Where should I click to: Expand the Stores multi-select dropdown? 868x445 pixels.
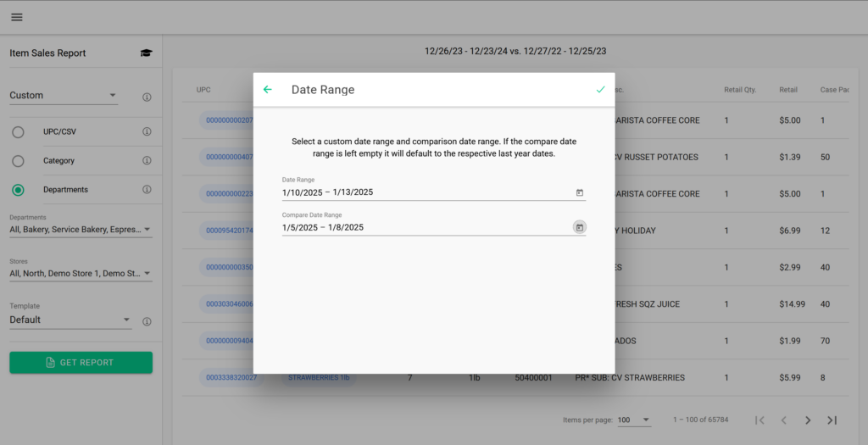[81, 274]
